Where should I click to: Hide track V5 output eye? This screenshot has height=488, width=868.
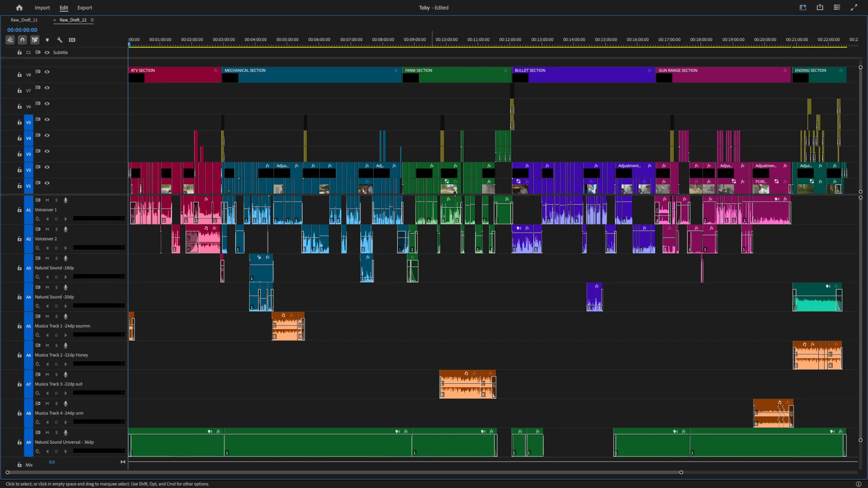(x=47, y=119)
